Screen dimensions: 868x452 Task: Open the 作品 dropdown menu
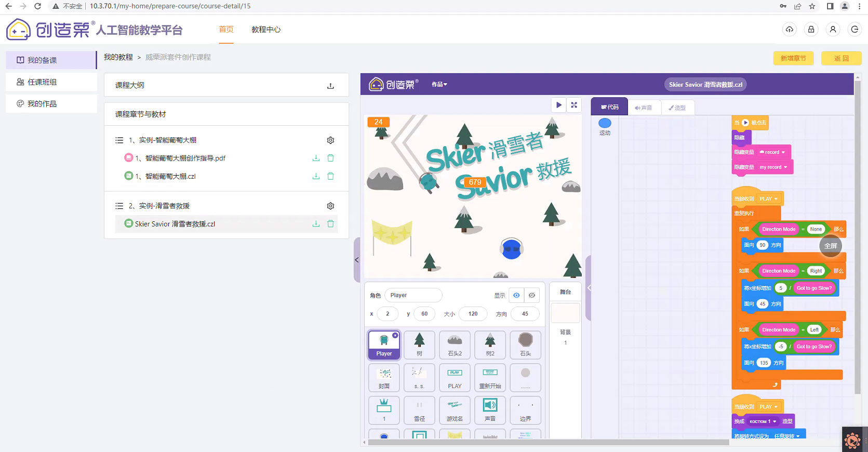coord(439,84)
